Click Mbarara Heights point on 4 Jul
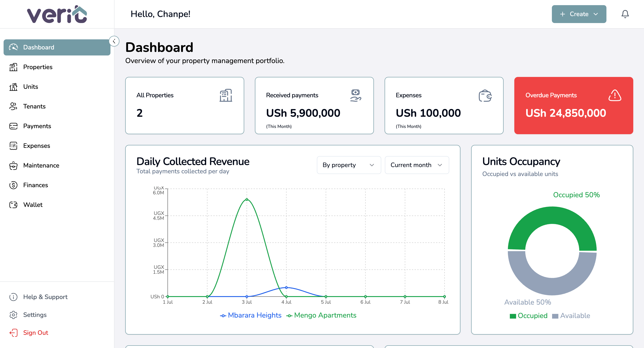 pyautogui.click(x=286, y=287)
